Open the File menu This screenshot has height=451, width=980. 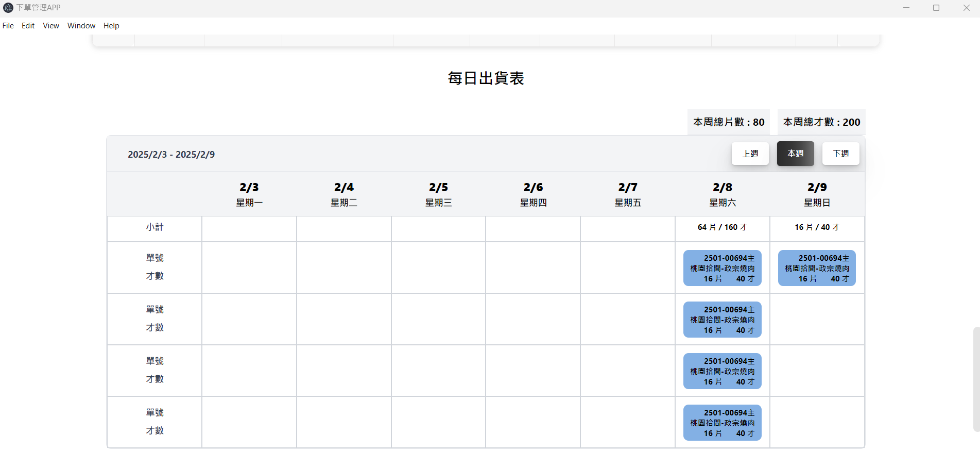(8, 26)
